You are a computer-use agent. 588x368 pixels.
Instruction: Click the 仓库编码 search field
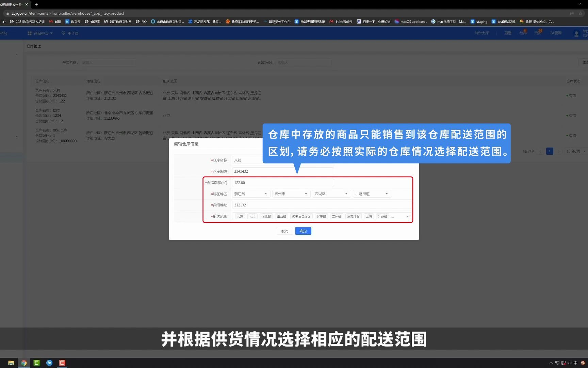point(303,63)
